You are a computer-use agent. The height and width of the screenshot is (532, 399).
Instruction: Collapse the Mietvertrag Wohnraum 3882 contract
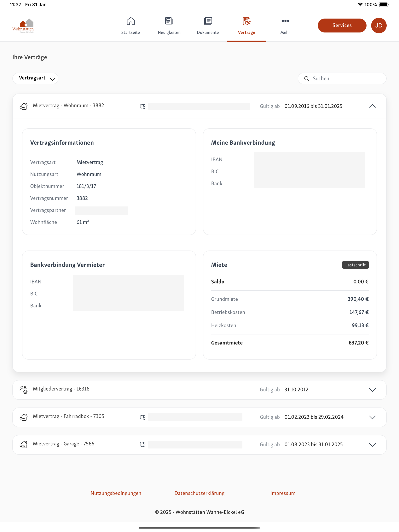pos(372,106)
